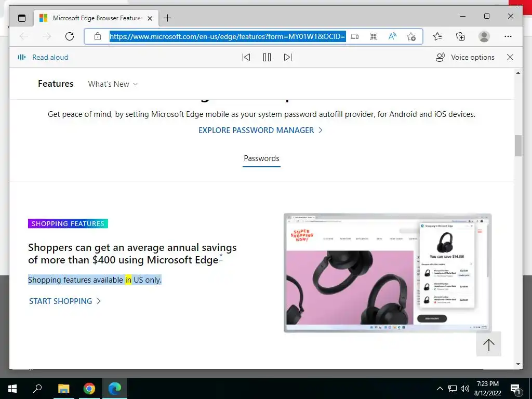The image size is (532, 399).
Task: Click the page vertical scrollbar thumb
Action: (x=518, y=146)
